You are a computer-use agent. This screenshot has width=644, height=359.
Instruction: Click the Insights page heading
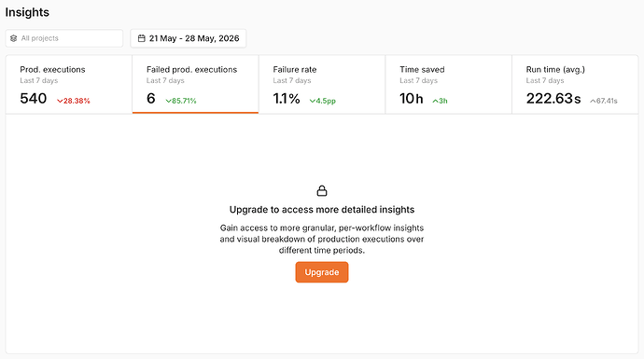click(x=27, y=12)
